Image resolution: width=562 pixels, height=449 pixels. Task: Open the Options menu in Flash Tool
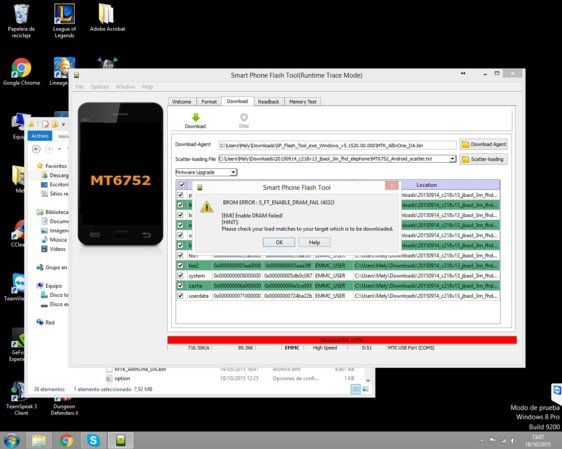point(100,87)
